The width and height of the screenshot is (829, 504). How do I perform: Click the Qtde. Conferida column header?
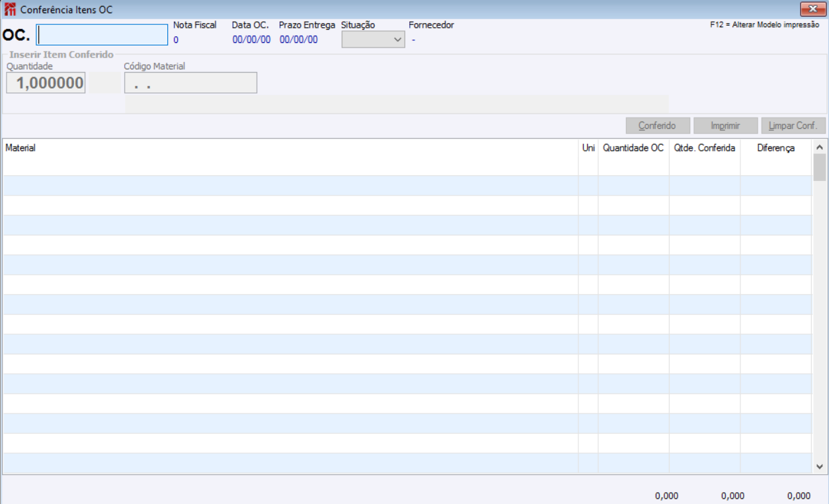pyautogui.click(x=705, y=148)
